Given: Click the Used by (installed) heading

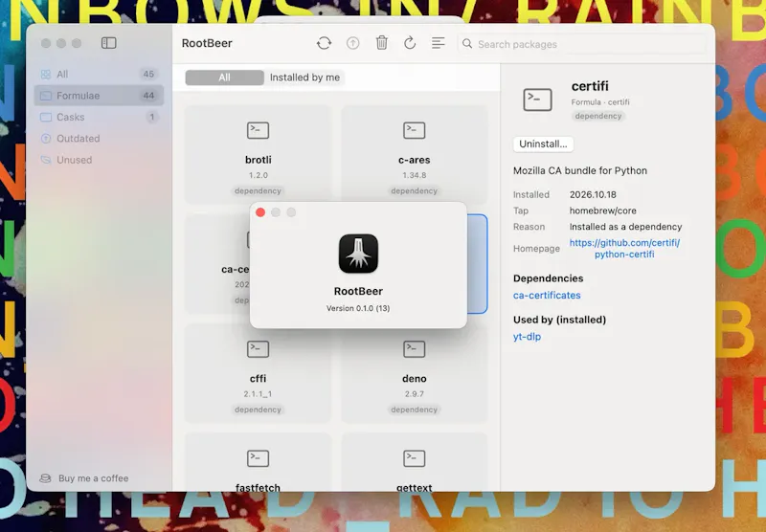Looking at the screenshot, I should [x=559, y=320].
